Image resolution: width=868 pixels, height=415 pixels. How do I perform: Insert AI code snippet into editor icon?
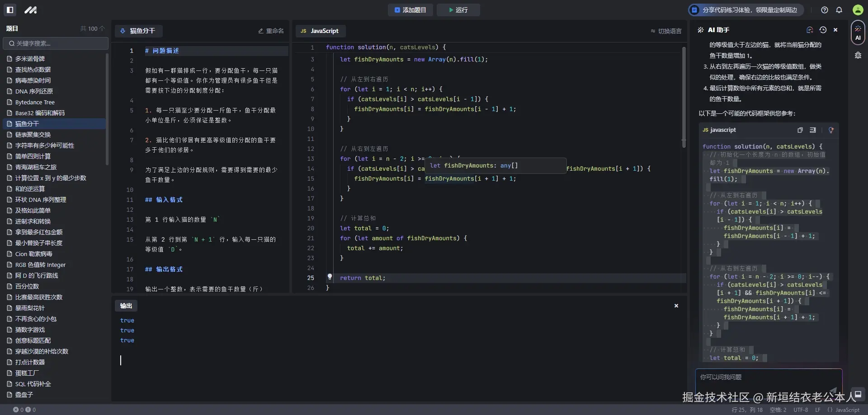coord(813,130)
